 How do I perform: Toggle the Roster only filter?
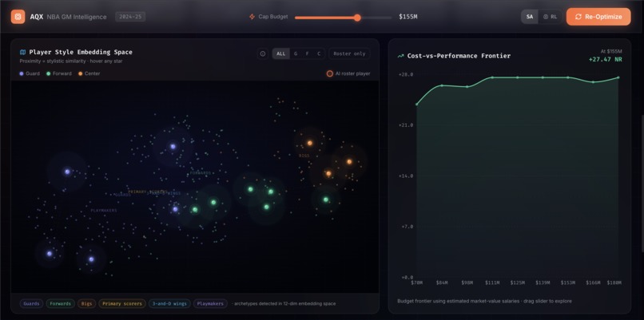click(x=349, y=53)
